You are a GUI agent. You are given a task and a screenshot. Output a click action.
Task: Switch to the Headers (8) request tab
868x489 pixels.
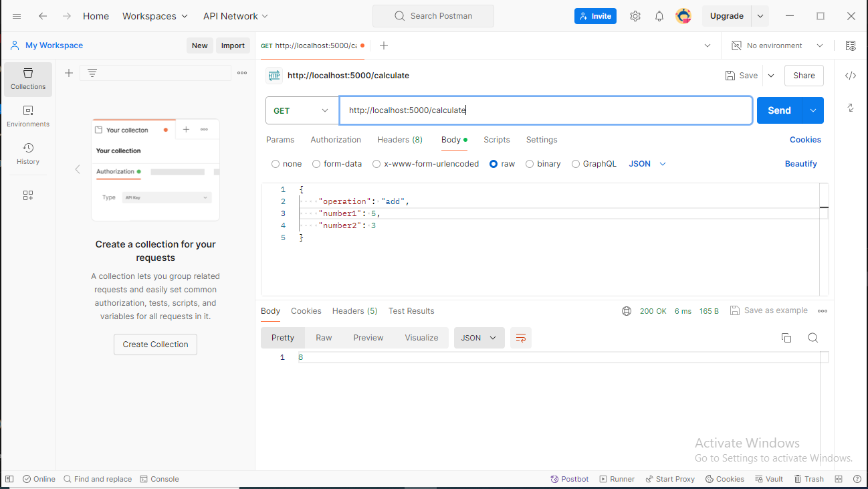click(400, 140)
